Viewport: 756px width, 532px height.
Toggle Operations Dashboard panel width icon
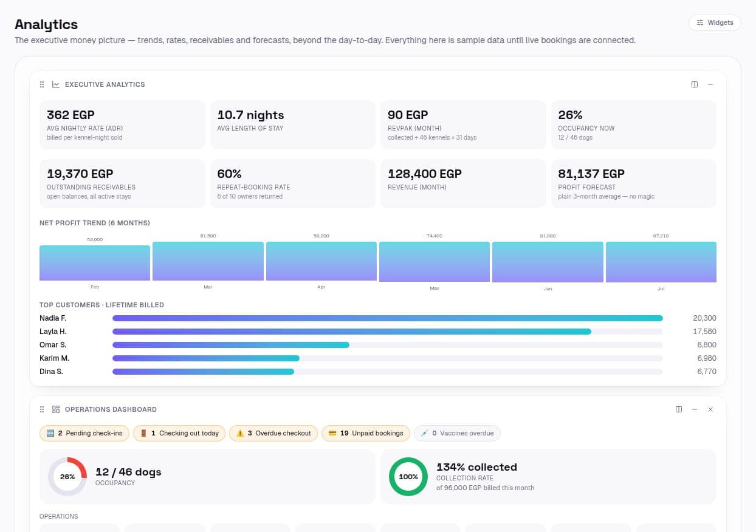[679, 409]
